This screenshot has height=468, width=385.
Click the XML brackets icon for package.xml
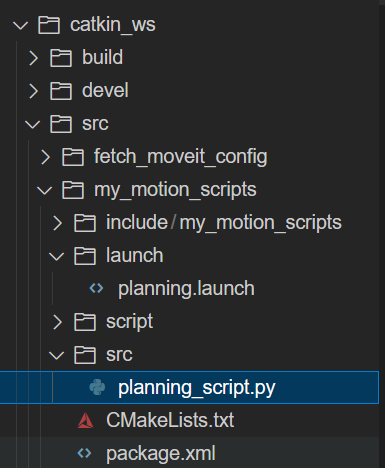(x=84, y=453)
